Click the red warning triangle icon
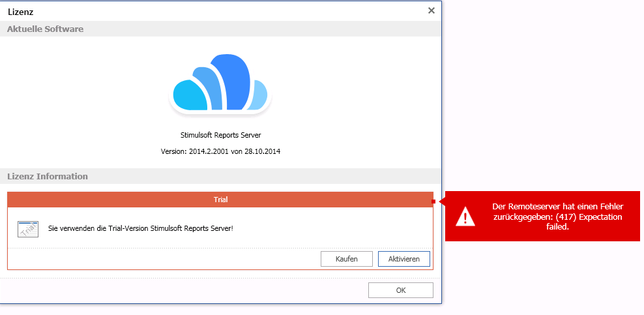This screenshot has height=315, width=644. 465,216
